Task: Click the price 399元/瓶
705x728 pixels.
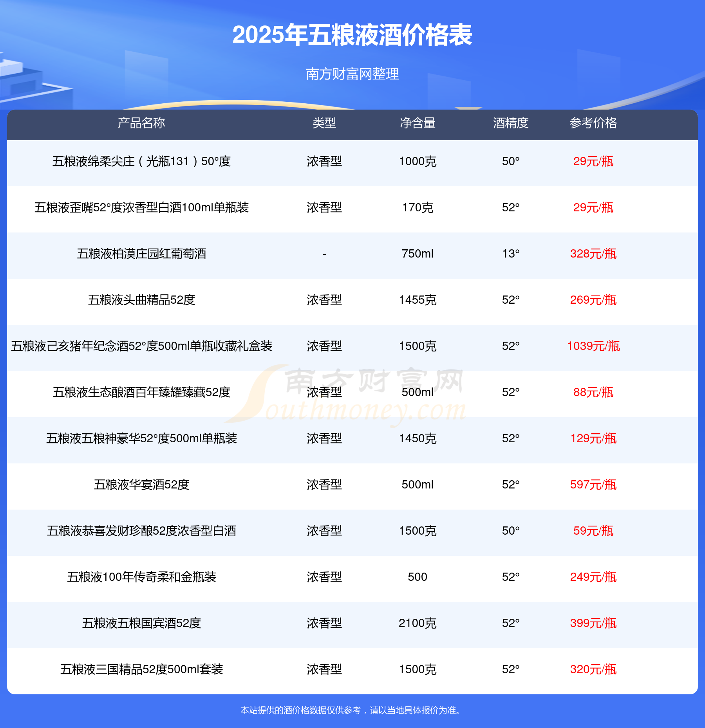Action: [x=593, y=623]
